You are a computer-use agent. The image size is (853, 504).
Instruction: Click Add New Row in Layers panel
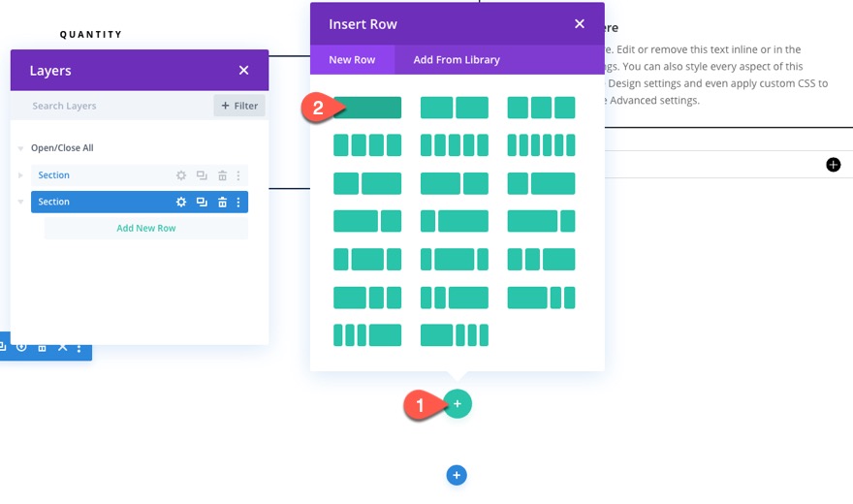146,228
